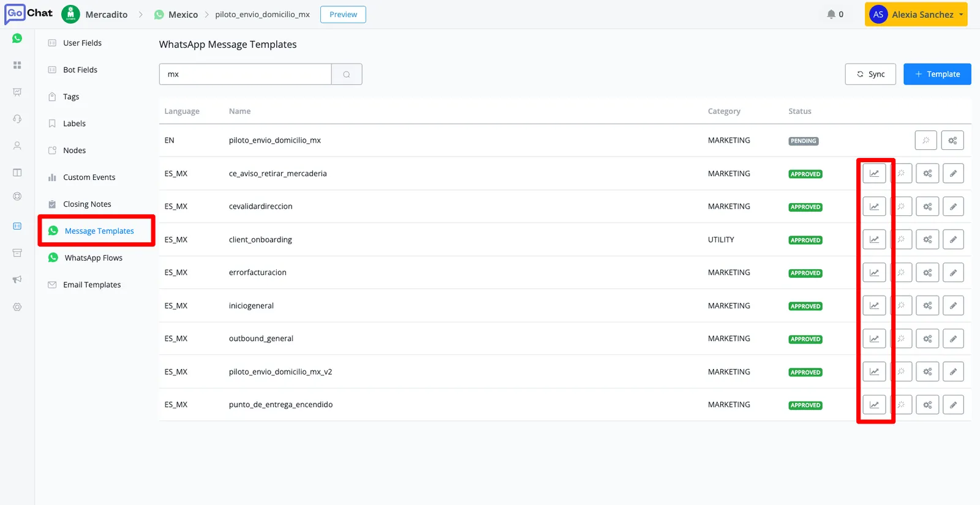Viewport: 980px width, 505px height.
Task: Open Alexia Sanchez account dropdown
Action: point(916,14)
